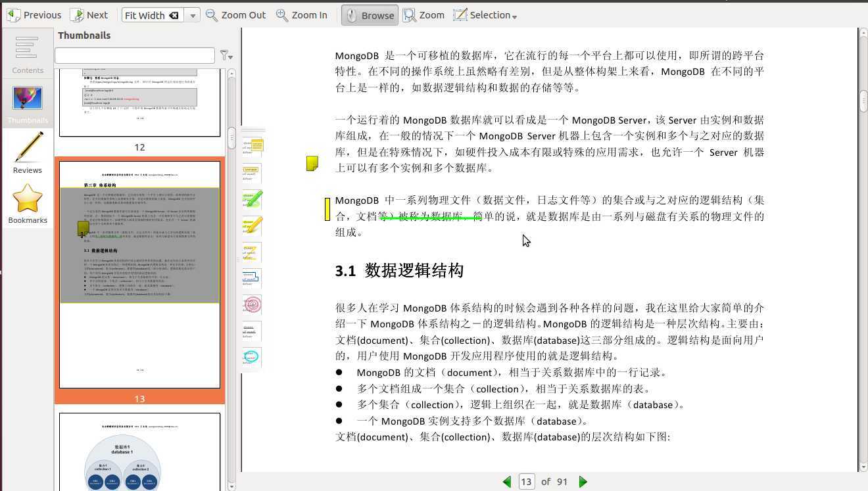
Task: Toggle the Browse mouse mode
Action: (x=370, y=15)
